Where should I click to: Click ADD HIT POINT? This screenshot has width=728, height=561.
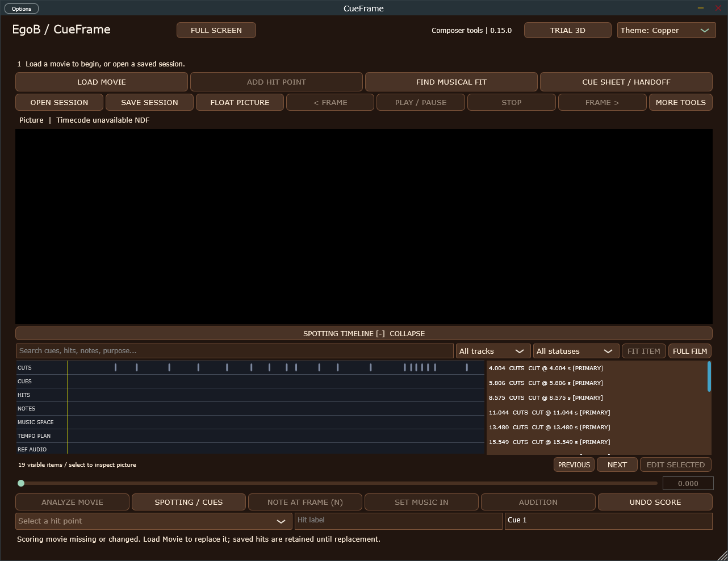pos(277,82)
